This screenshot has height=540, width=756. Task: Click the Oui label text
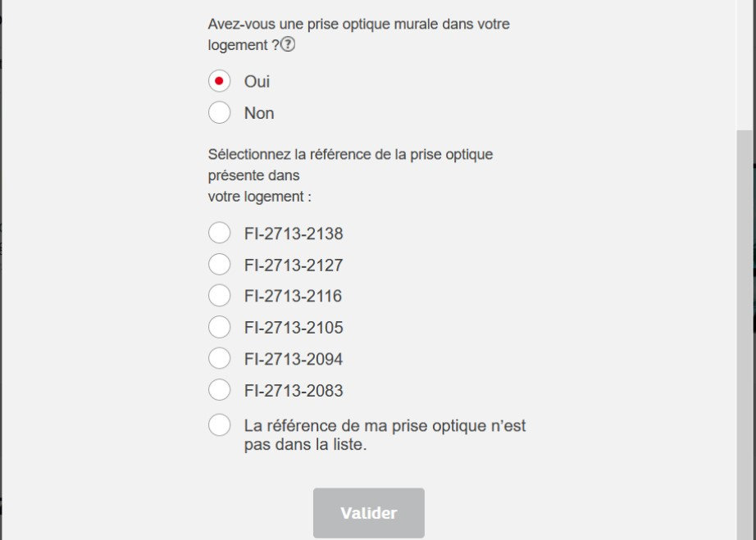pyautogui.click(x=257, y=82)
